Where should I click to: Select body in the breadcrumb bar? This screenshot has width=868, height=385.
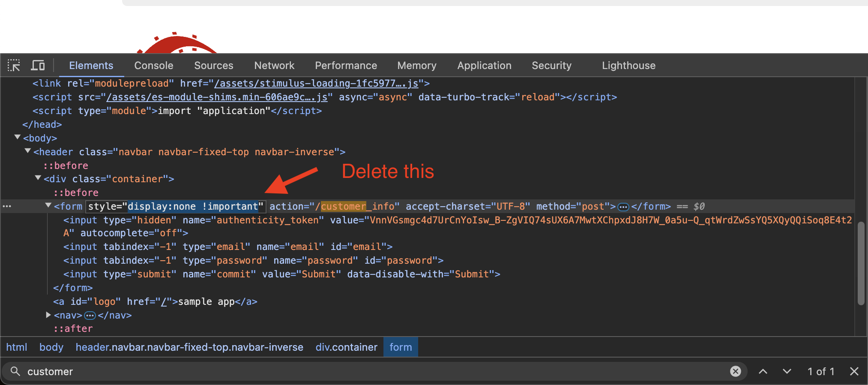tap(51, 347)
